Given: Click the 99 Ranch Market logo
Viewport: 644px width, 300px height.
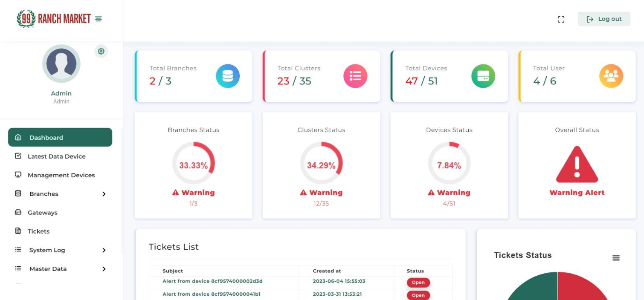Looking at the screenshot, I should [53, 19].
